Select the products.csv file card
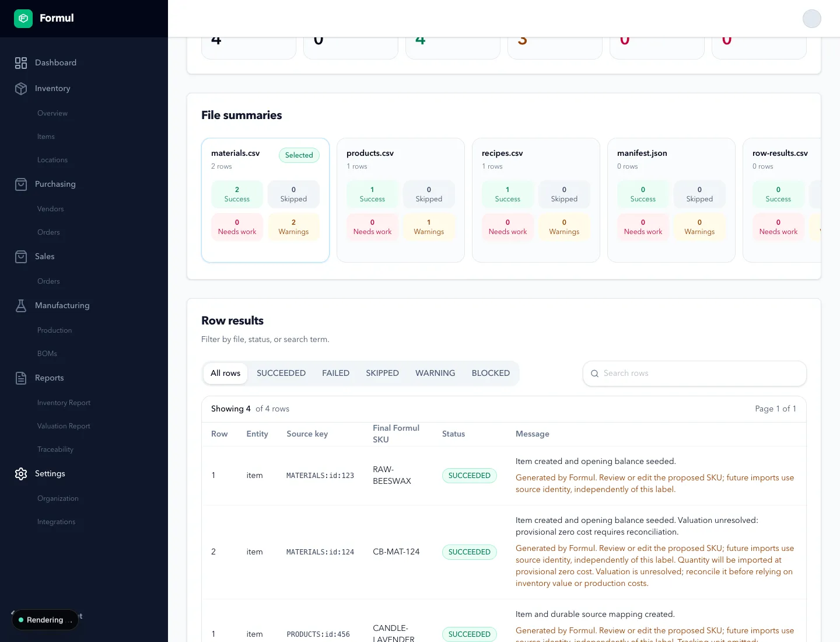Image resolution: width=840 pixels, height=642 pixels. tap(401, 200)
